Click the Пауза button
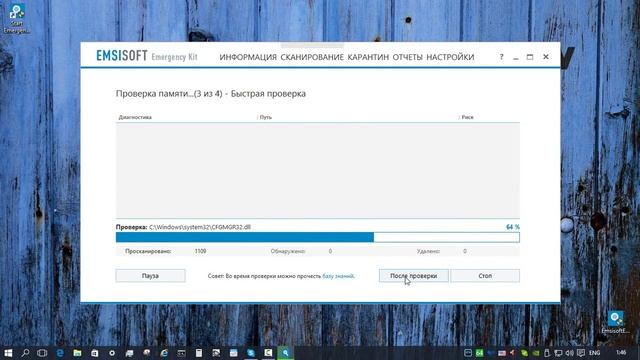This screenshot has height=360, width=640. pos(150,276)
